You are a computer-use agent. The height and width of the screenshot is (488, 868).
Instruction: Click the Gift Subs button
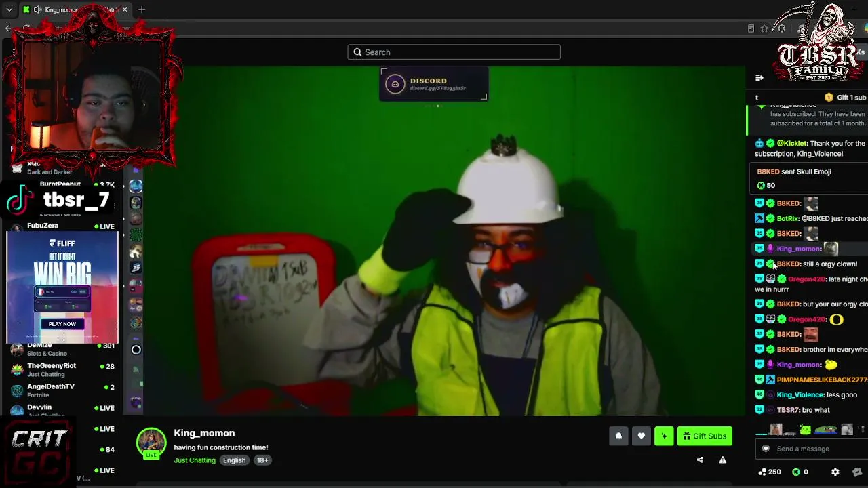tap(705, 436)
